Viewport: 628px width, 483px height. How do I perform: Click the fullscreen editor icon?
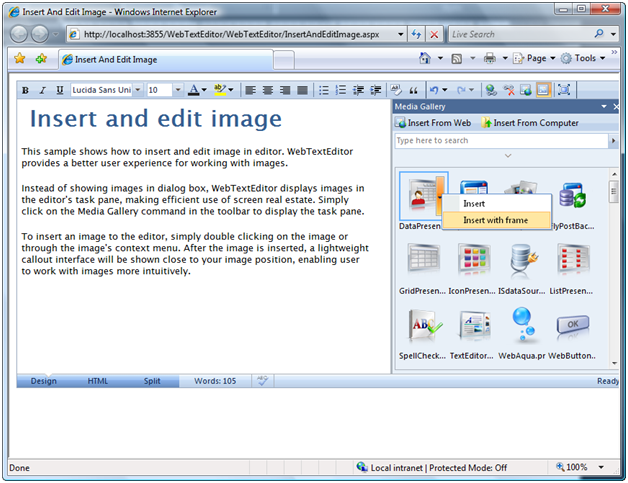(563, 90)
